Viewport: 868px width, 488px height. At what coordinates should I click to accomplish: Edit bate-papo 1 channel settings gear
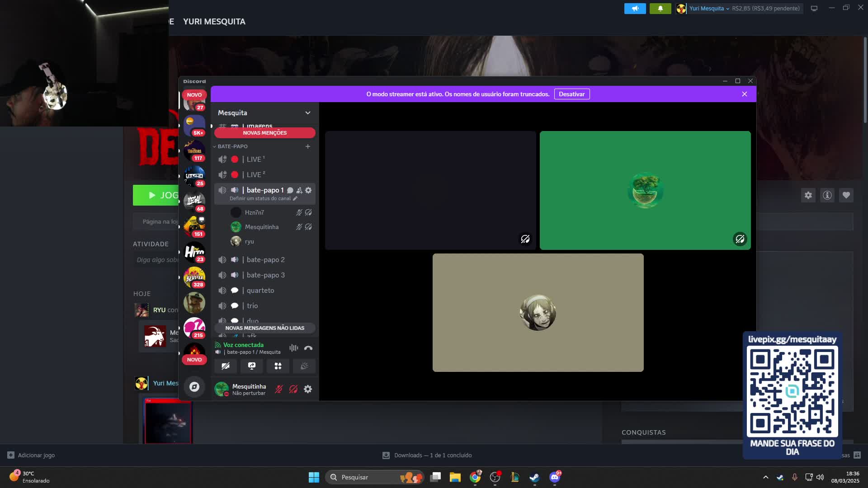pos(308,190)
